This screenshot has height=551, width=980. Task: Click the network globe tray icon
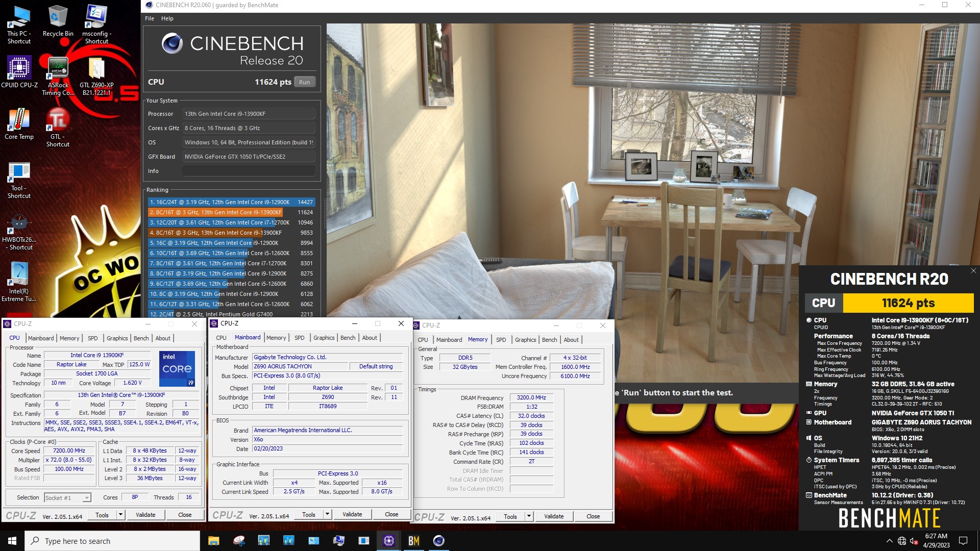902,541
